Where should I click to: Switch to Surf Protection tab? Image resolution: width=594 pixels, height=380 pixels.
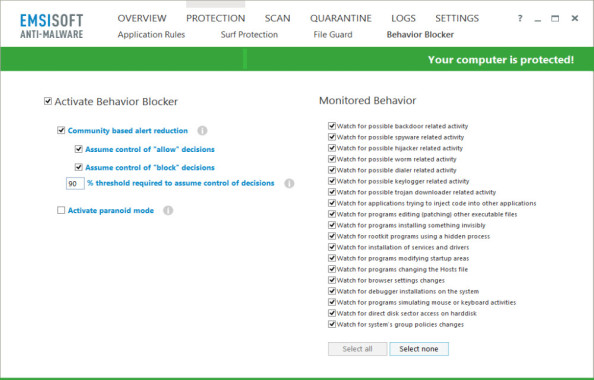click(x=249, y=34)
